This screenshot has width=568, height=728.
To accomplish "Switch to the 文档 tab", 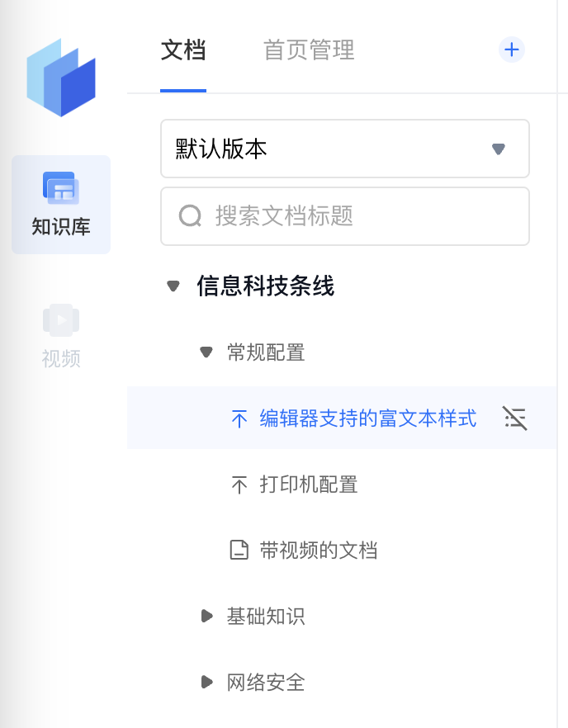I will tap(183, 50).
